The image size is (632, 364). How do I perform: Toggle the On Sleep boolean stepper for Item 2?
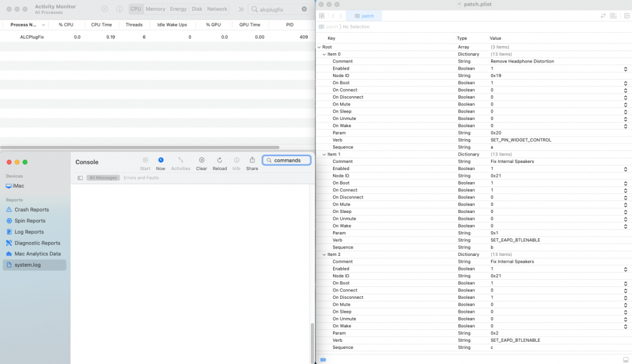pos(626,312)
